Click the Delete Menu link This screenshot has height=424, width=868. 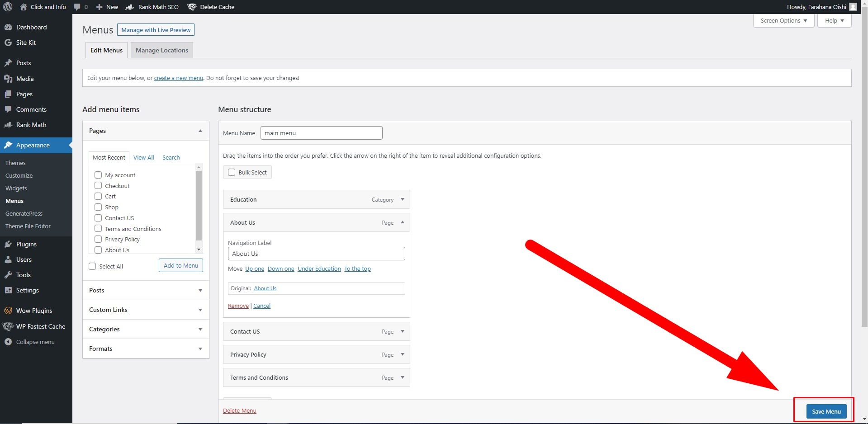coord(239,410)
